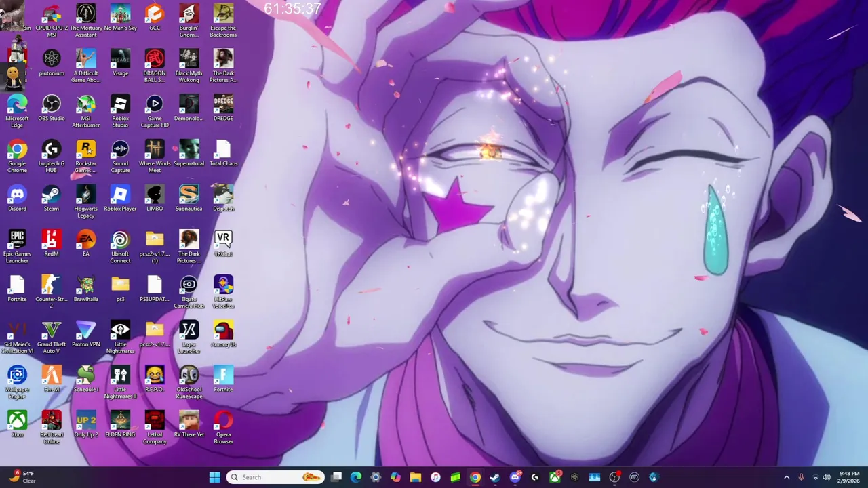The image size is (868, 488).
Task: Select the Game Capture HD icon
Action: click(x=155, y=111)
